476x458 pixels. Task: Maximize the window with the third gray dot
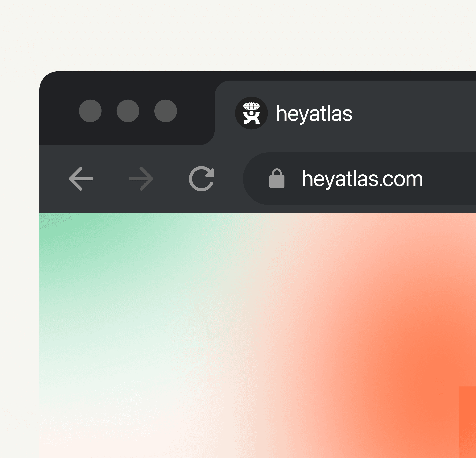166,111
